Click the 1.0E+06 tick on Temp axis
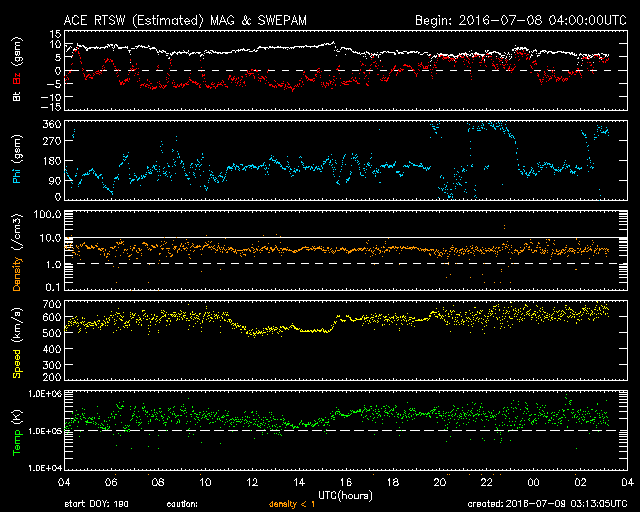The height and width of the screenshot is (512, 640). 40,394
